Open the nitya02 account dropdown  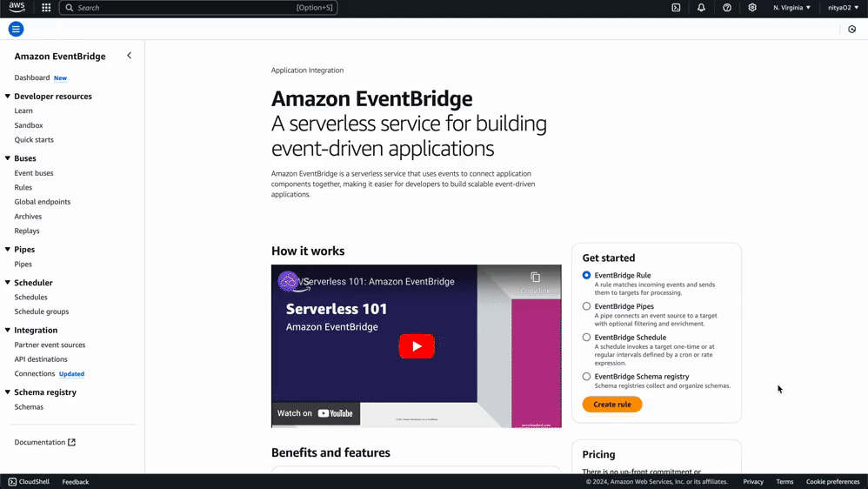click(x=843, y=8)
